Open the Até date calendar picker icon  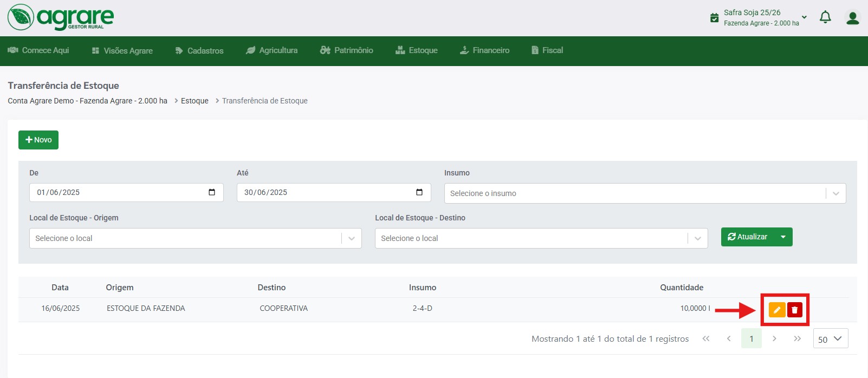pos(419,192)
